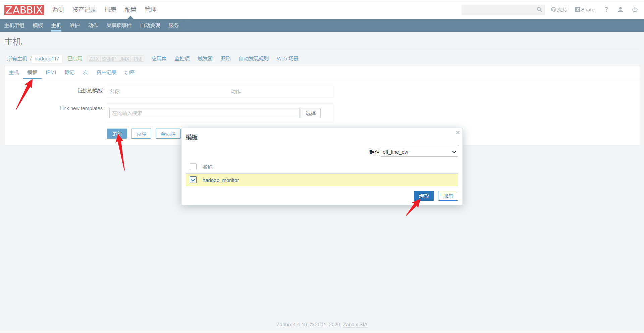
Task: Switch to the 主机 form tab
Action: click(x=14, y=73)
